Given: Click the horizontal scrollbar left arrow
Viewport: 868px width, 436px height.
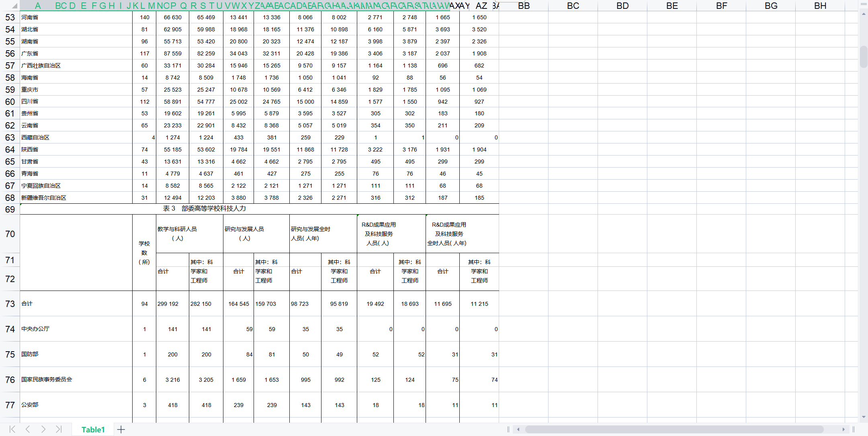Looking at the screenshot, I should [518, 430].
